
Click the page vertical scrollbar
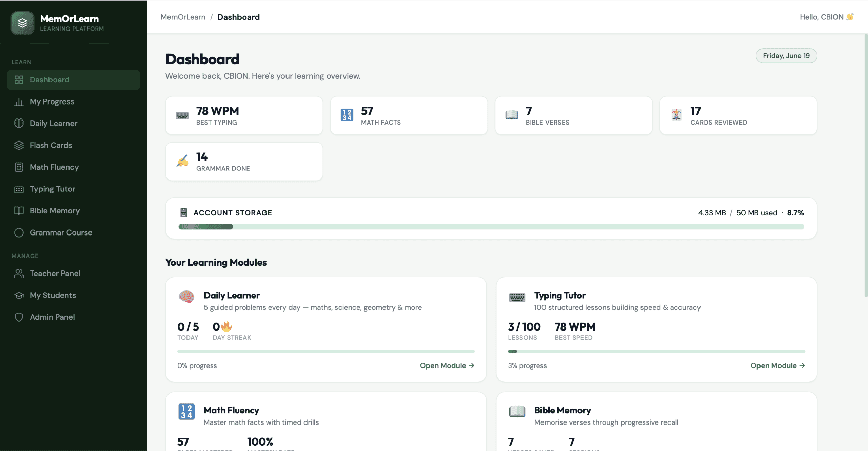click(x=866, y=166)
